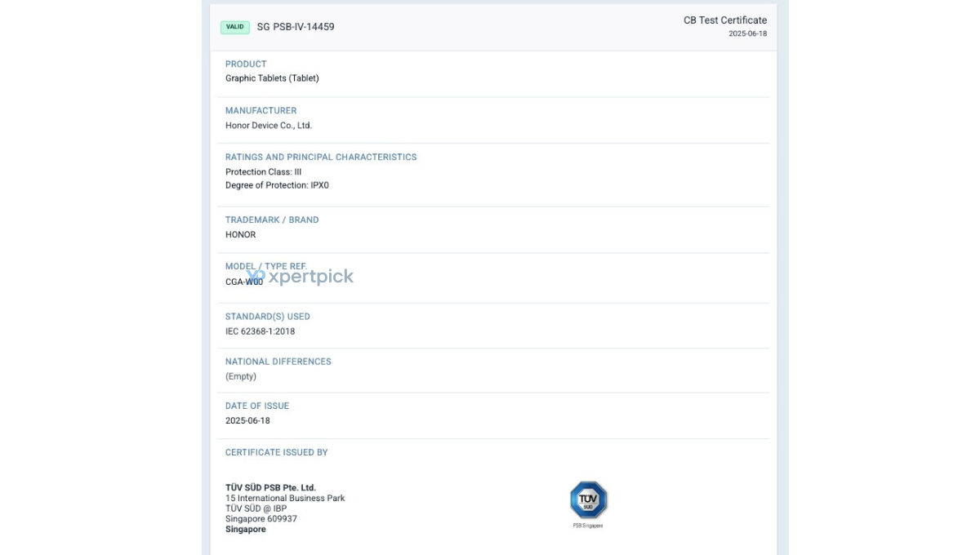This screenshot has height=555, width=980.
Task: Select the (Empty) national differences value
Action: [241, 376]
